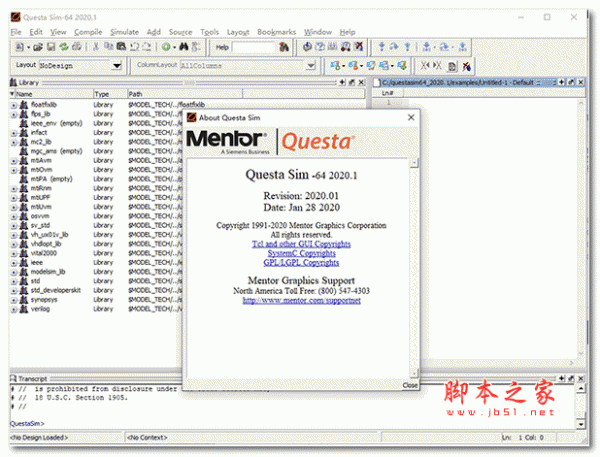This screenshot has width=600, height=457.
Task: Click the green Add circle icon
Action: click(x=166, y=47)
